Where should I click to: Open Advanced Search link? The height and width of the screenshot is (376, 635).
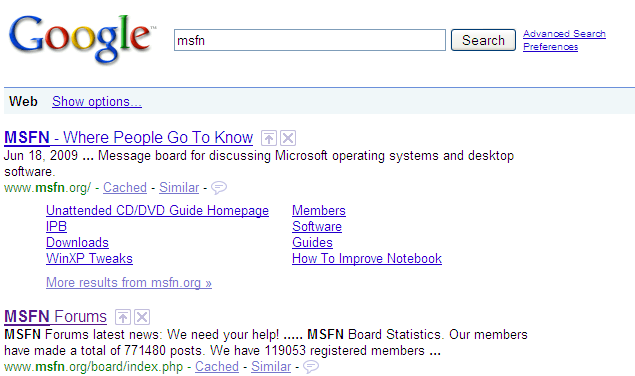564,34
